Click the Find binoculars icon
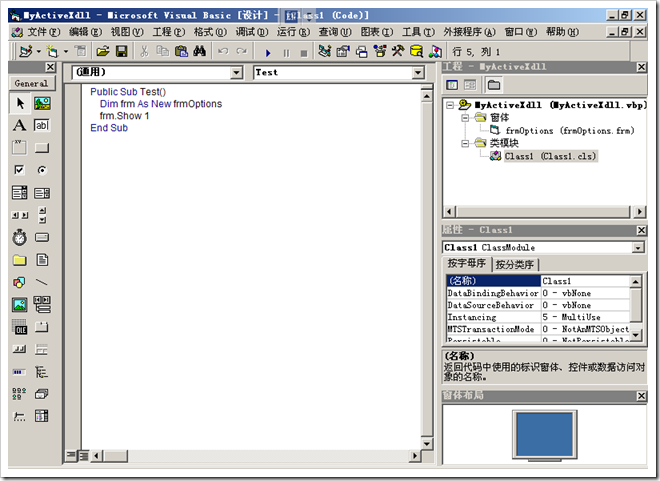660x481 pixels. pyautogui.click(x=200, y=52)
